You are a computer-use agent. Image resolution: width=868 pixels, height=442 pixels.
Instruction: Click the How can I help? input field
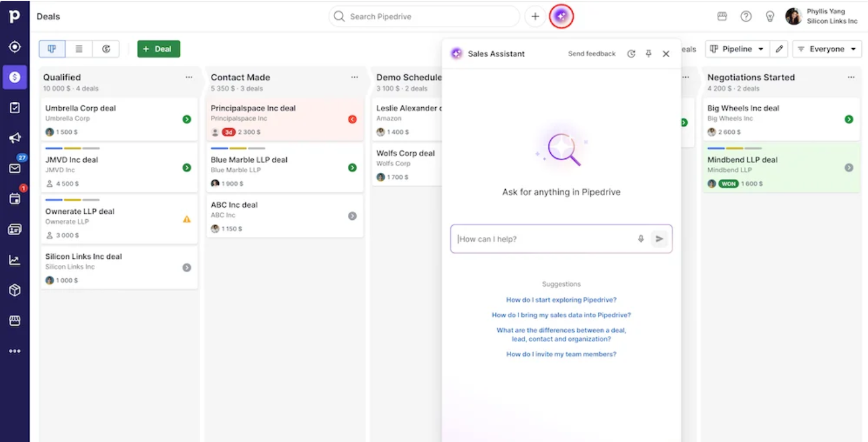[x=561, y=239]
